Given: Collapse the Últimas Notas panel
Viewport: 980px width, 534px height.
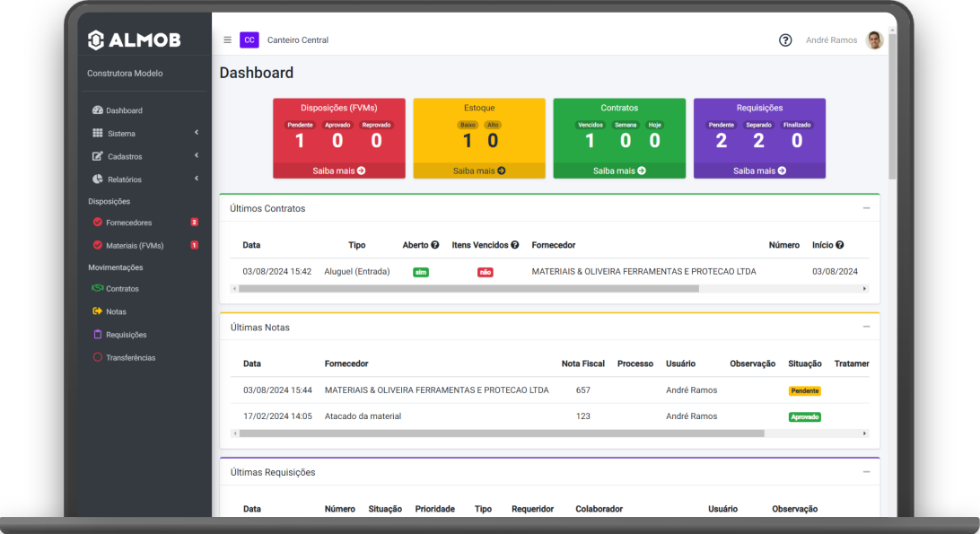Looking at the screenshot, I should [x=866, y=328].
